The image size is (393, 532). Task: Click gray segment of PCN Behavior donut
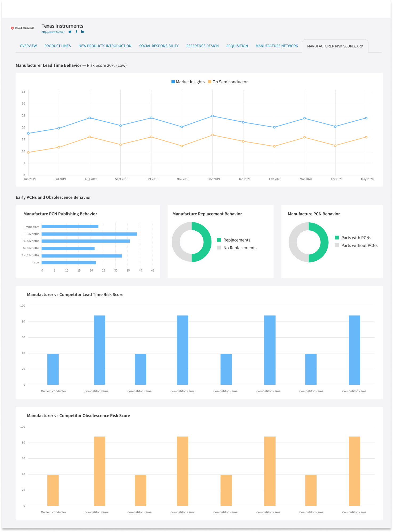(x=293, y=242)
